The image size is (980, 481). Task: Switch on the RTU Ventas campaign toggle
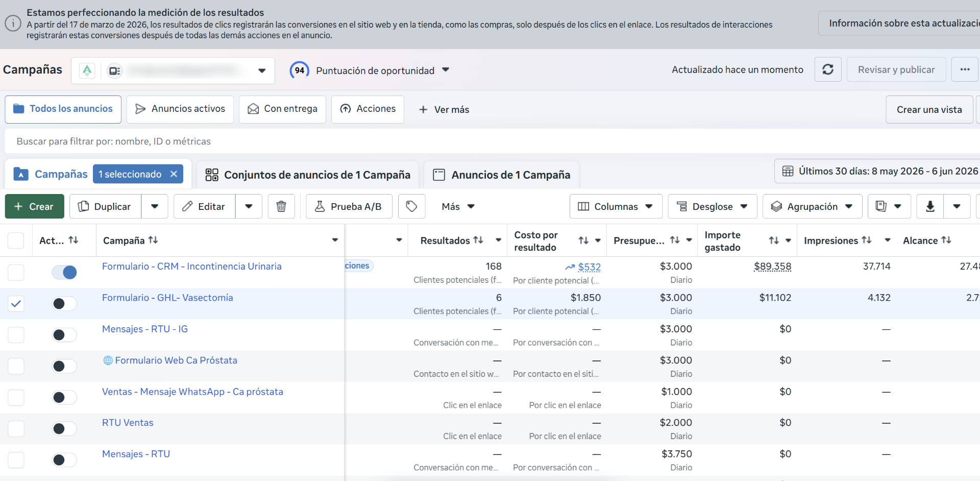click(64, 429)
